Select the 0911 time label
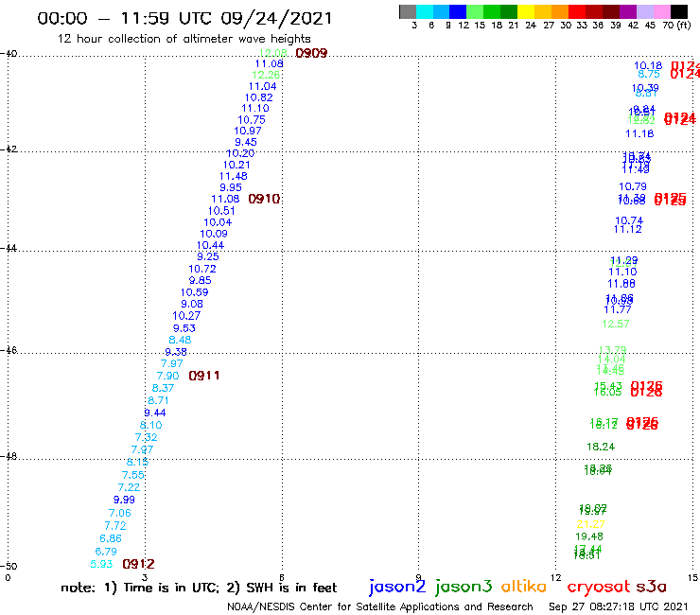This screenshot has width=700, height=615. tap(204, 376)
